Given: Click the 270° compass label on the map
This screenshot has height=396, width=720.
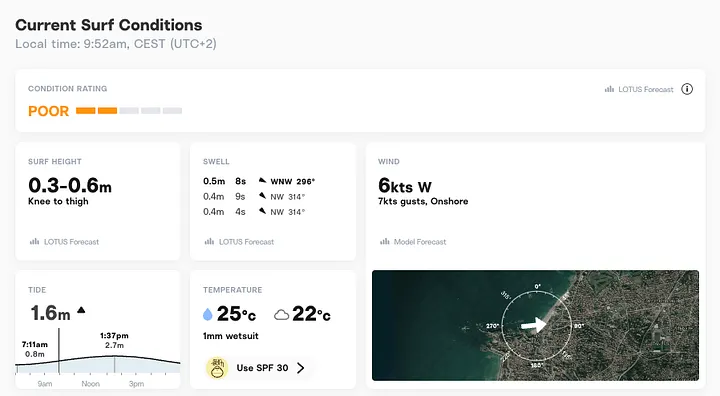Looking at the screenshot, I should click(492, 326).
